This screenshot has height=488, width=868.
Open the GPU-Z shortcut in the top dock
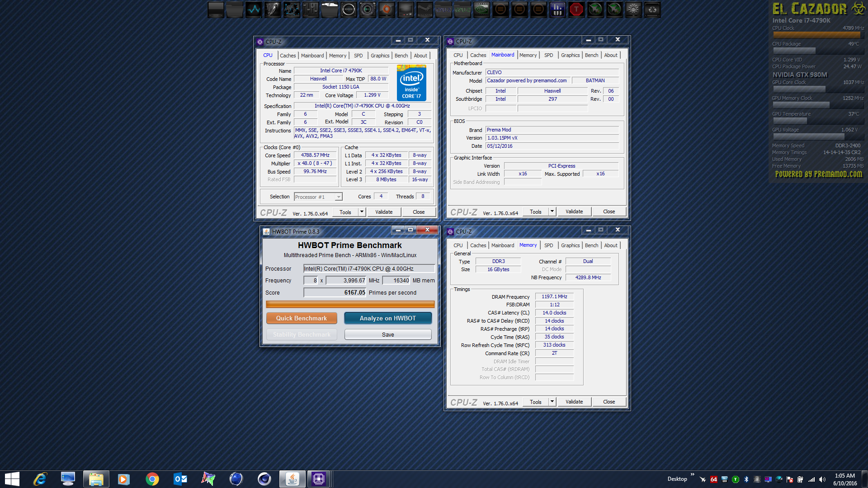462,9
